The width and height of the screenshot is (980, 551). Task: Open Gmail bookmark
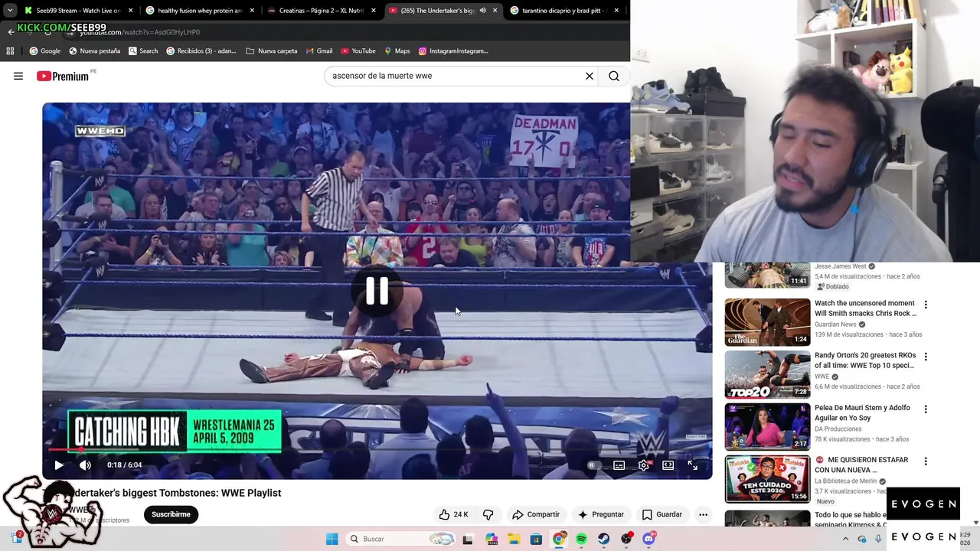[319, 51]
